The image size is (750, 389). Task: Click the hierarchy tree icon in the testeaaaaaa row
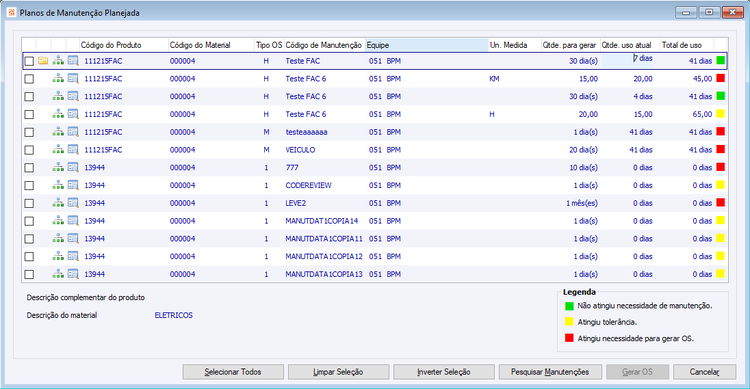tap(58, 132)
